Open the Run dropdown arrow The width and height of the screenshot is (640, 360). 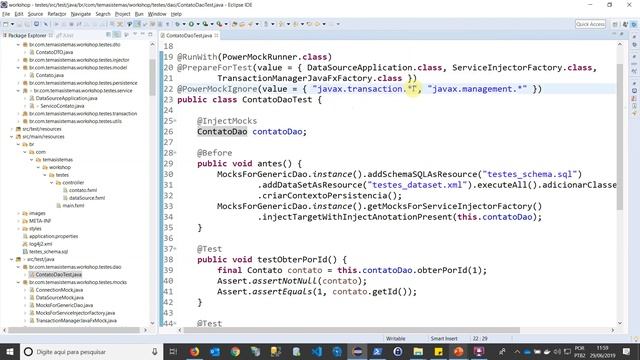[198, 24]
